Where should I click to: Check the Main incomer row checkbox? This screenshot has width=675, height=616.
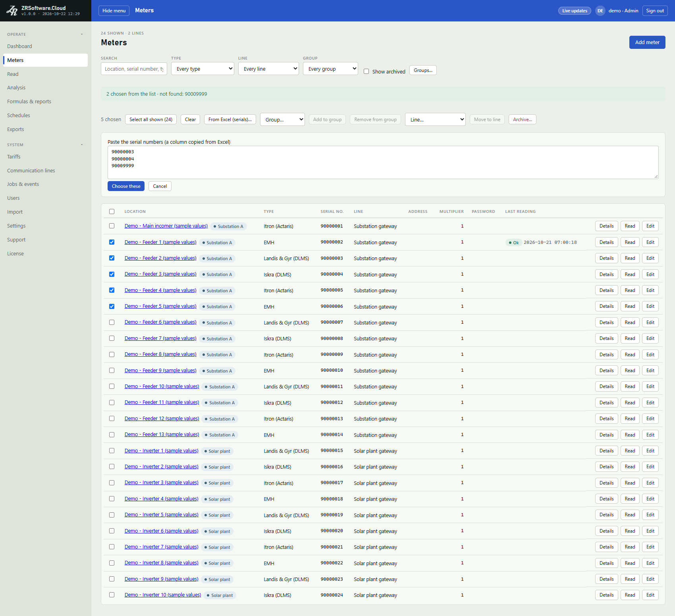[x=112, y=226]
